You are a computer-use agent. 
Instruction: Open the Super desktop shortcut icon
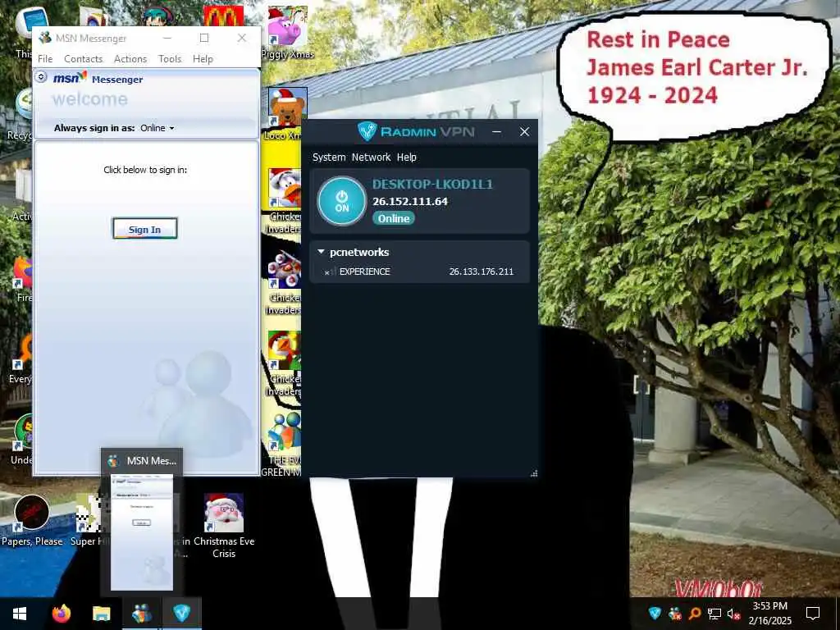[x=88, y=521]
